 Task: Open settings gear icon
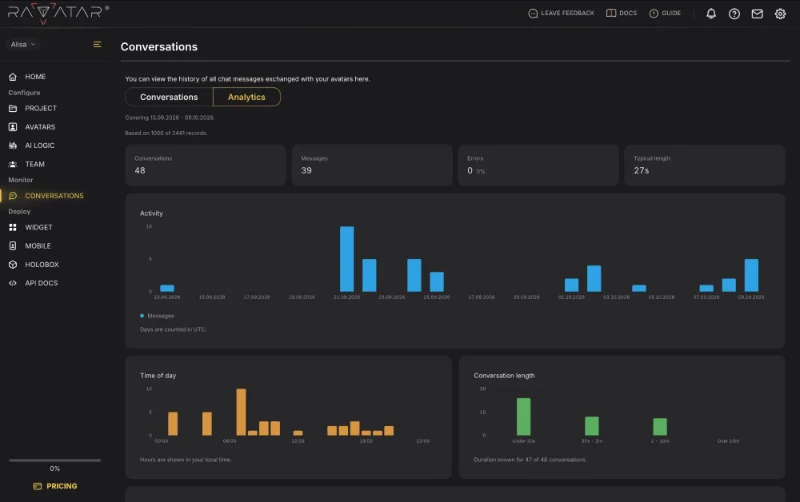pos(780,14)
